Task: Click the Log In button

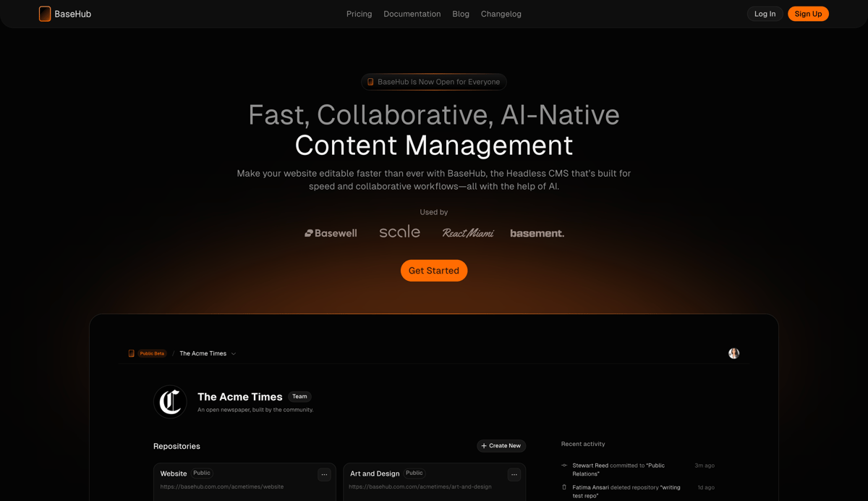Action: (x=765, y=13)
